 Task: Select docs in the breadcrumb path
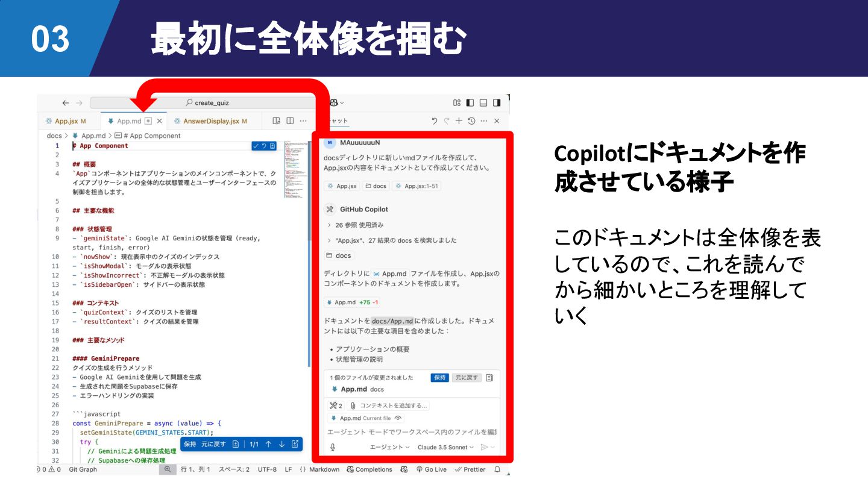point(54,136)
